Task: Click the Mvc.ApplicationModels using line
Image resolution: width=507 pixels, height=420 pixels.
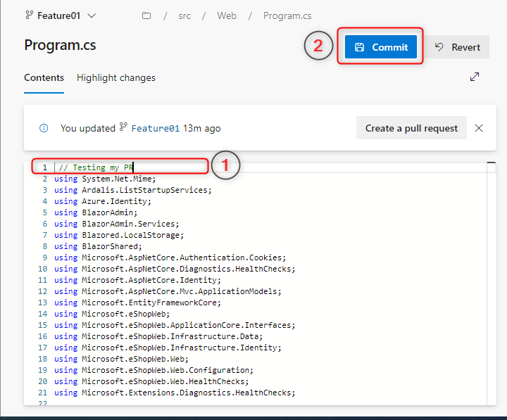Action: coord(168,291)
